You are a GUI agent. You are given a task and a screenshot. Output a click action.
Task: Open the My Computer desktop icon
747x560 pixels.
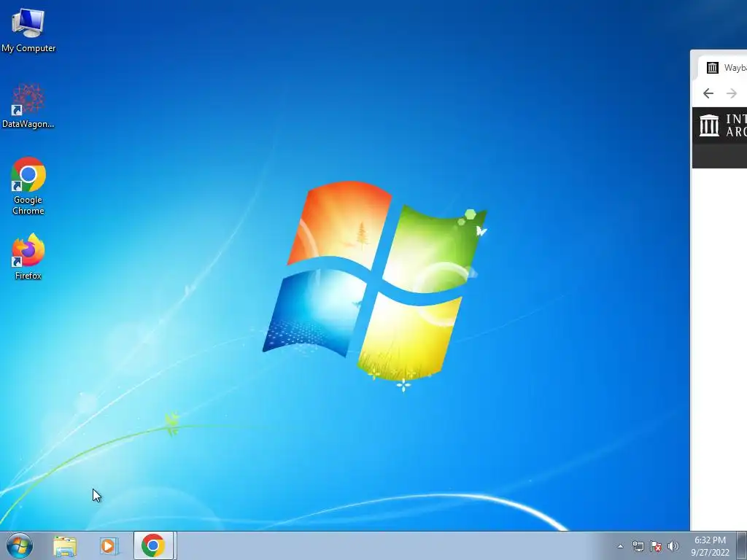[x=28, y=31]
